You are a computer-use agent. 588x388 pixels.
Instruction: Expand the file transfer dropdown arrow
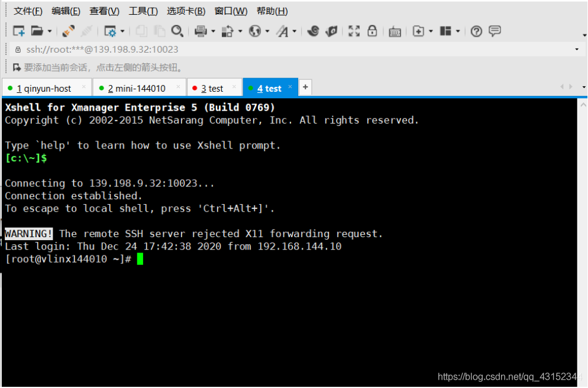coord(240,31)
